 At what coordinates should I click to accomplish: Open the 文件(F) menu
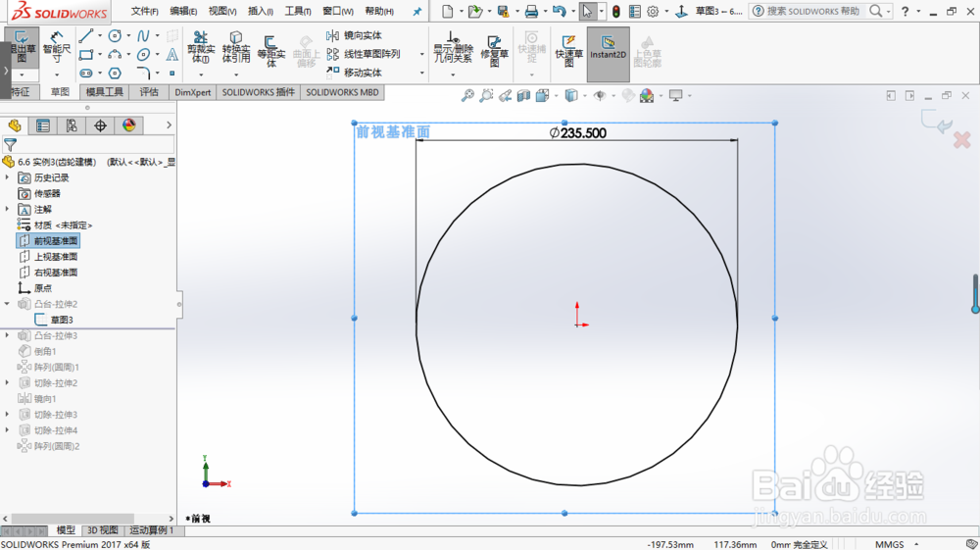click(x=144, y=11)
